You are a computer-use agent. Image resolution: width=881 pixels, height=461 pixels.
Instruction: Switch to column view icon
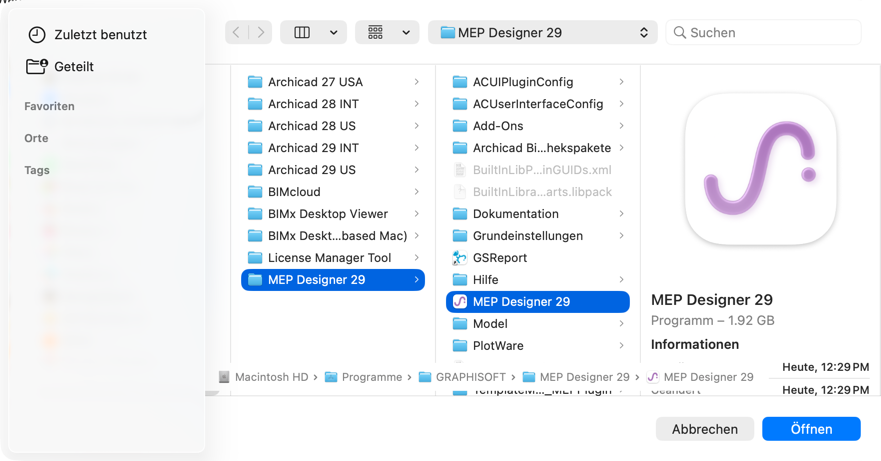click(x=302, y=33)
